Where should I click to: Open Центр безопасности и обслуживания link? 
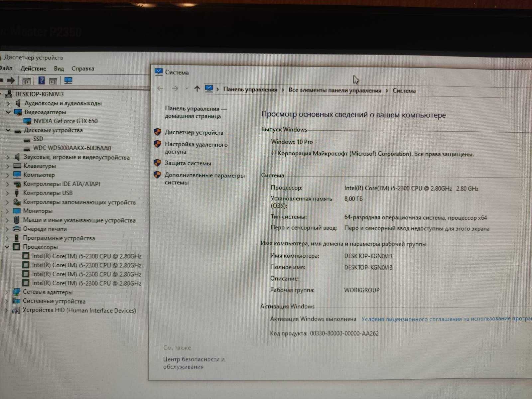[x=194, y=363]
